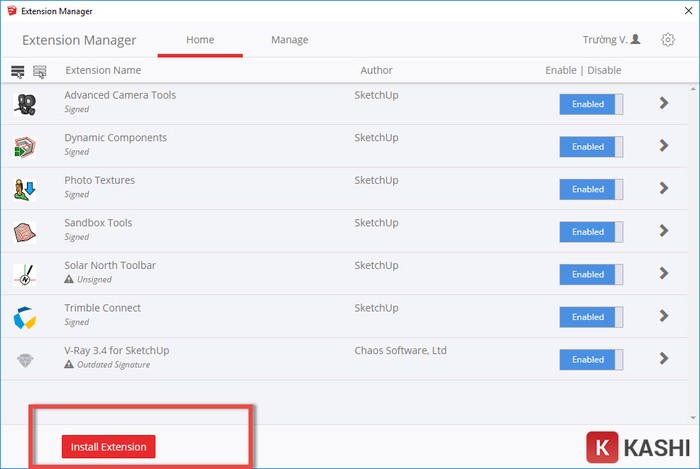Close the Extension Manager window

click(x=688, y=11)
